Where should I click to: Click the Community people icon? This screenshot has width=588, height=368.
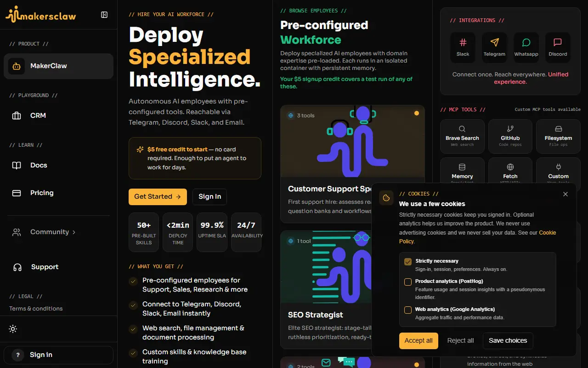(x=17, y=232)
